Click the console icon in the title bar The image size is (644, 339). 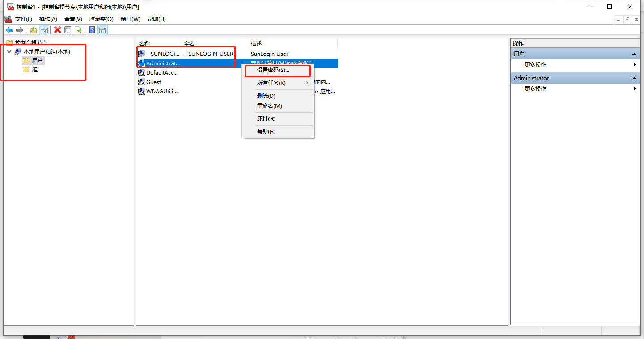tap(11, 7)
